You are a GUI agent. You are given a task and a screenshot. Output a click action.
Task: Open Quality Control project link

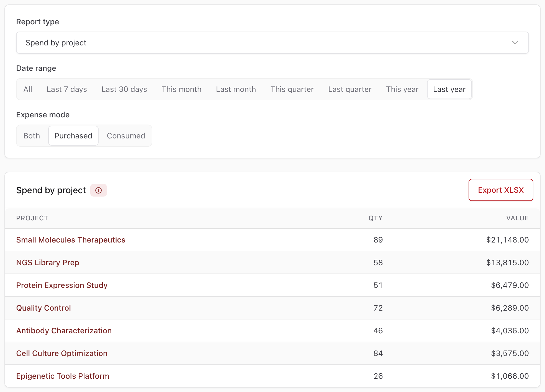[x=43, y=308]
